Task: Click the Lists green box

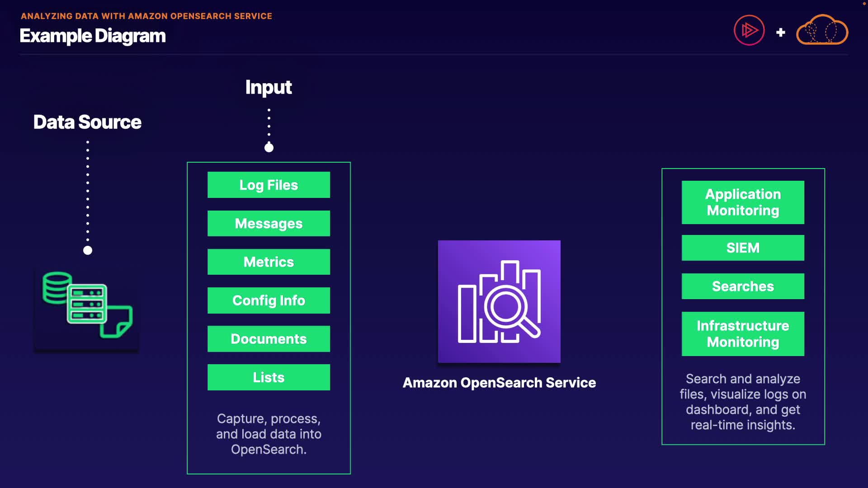Action: point(269,377)
